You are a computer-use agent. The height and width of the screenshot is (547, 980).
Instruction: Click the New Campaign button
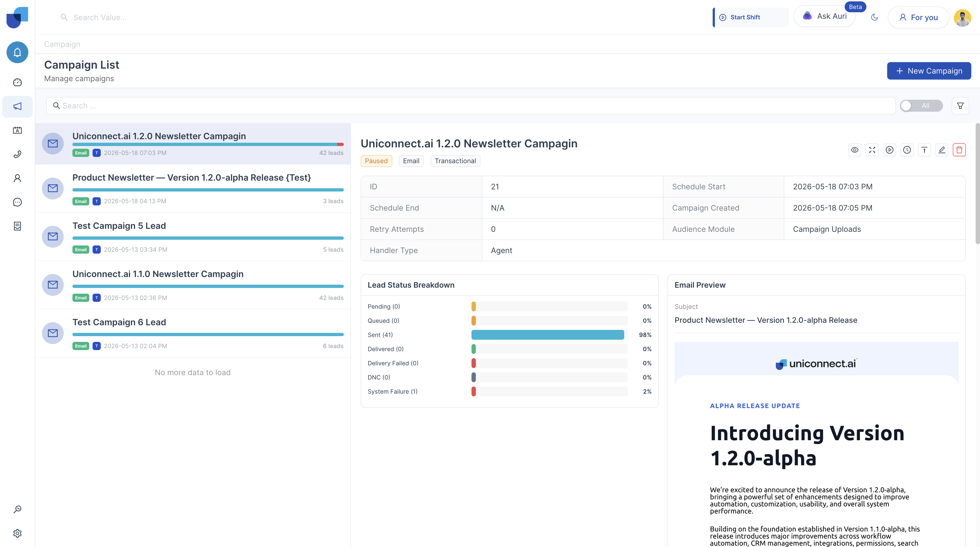click(x=929, y=71)
